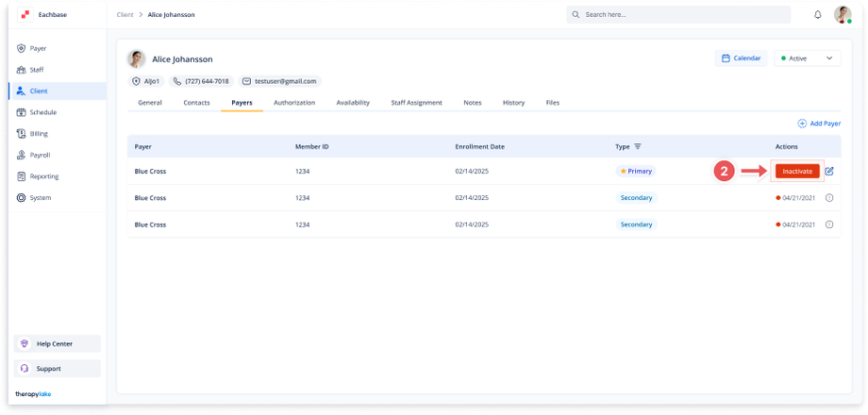Open Payroll in the sidebar
This screenshot has width=868, height=415.
[40, 155]
